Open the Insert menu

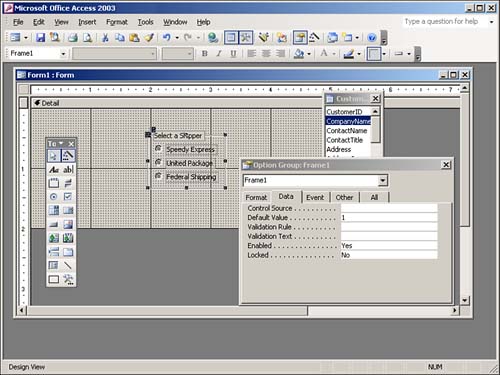point(87,22)
